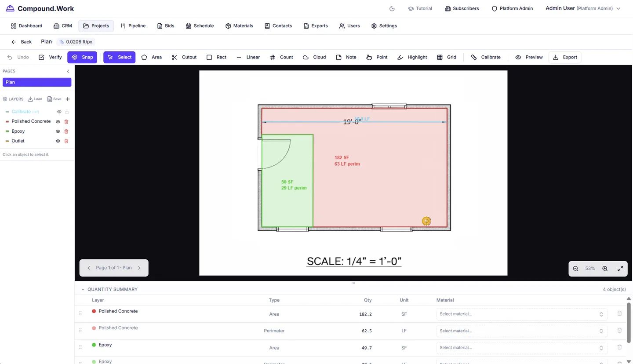
Task: Select the Count tool
Action: pyautogui.click(x=281, y=57)
